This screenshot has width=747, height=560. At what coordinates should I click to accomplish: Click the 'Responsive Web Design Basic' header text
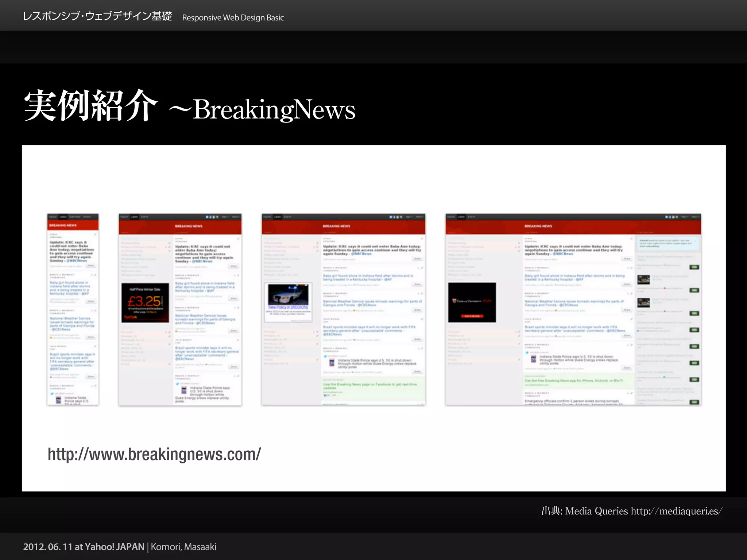[x=233, y=17]
